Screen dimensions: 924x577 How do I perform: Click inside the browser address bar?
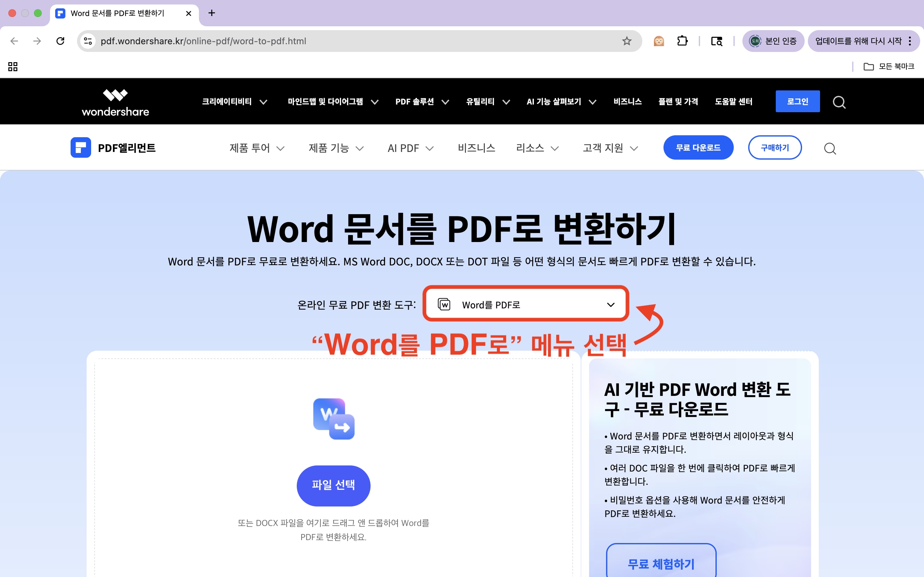click(344, 41)
